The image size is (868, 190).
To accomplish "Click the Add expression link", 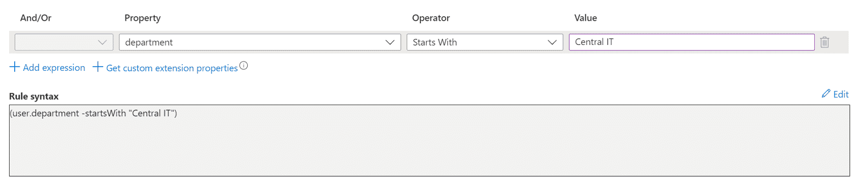I will tap(54, 67).
